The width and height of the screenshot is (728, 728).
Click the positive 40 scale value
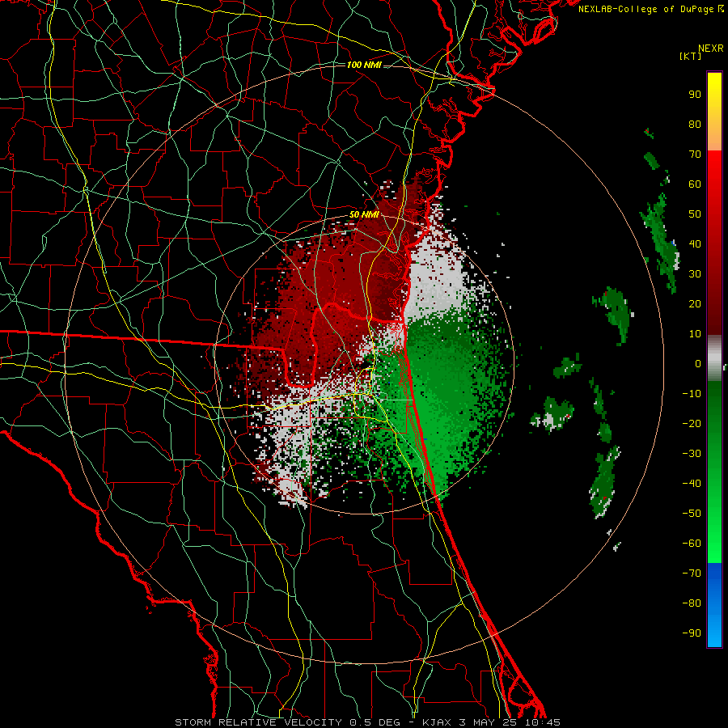pyautogui.click(x=695, y=243)
